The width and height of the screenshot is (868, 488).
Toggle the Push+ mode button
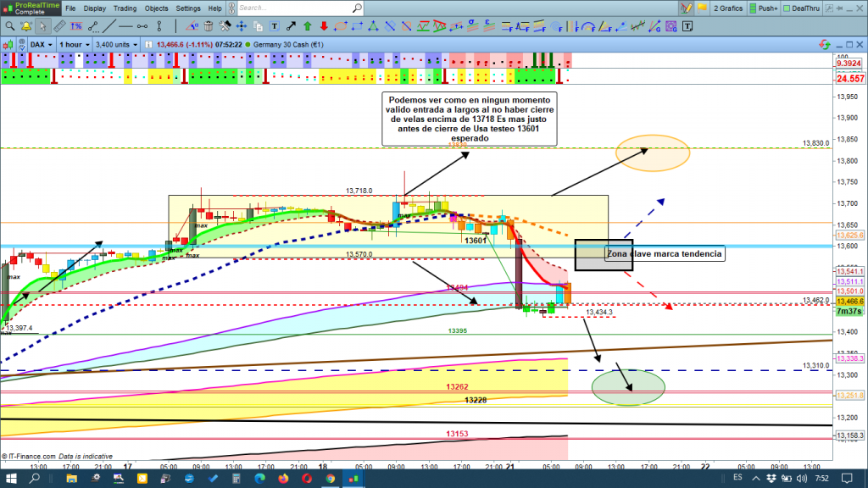point(761,8)
